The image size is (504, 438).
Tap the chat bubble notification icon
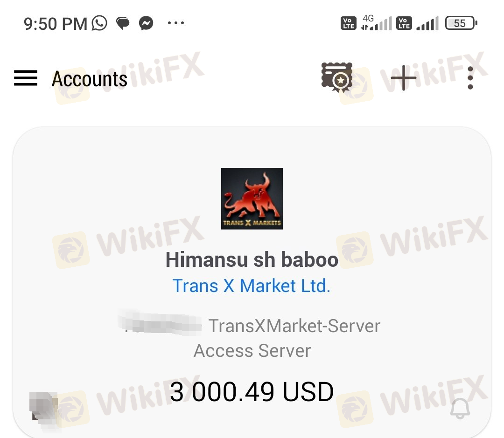pyautogui.click(x=123, y=23)
